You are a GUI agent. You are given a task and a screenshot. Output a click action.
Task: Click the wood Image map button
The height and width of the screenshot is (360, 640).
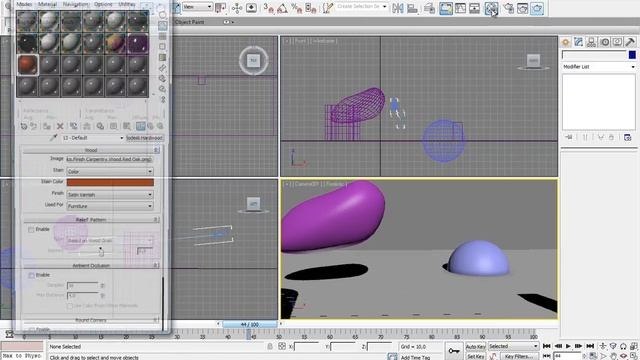click(109, 159)
